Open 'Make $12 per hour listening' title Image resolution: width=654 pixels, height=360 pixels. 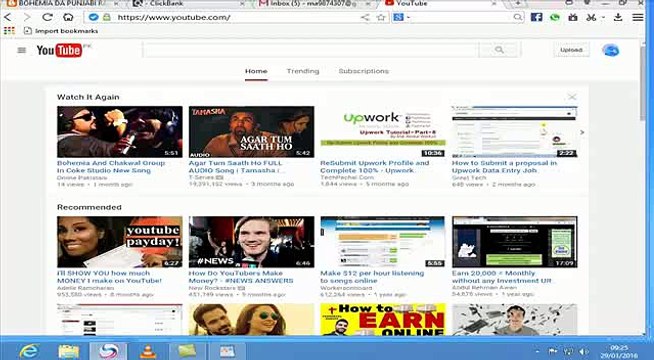(x=372, y=277)
